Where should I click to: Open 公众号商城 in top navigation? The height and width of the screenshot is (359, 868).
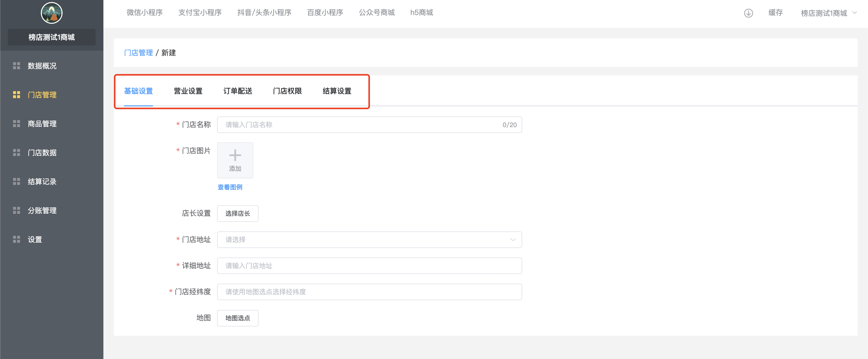click(376, 12)
